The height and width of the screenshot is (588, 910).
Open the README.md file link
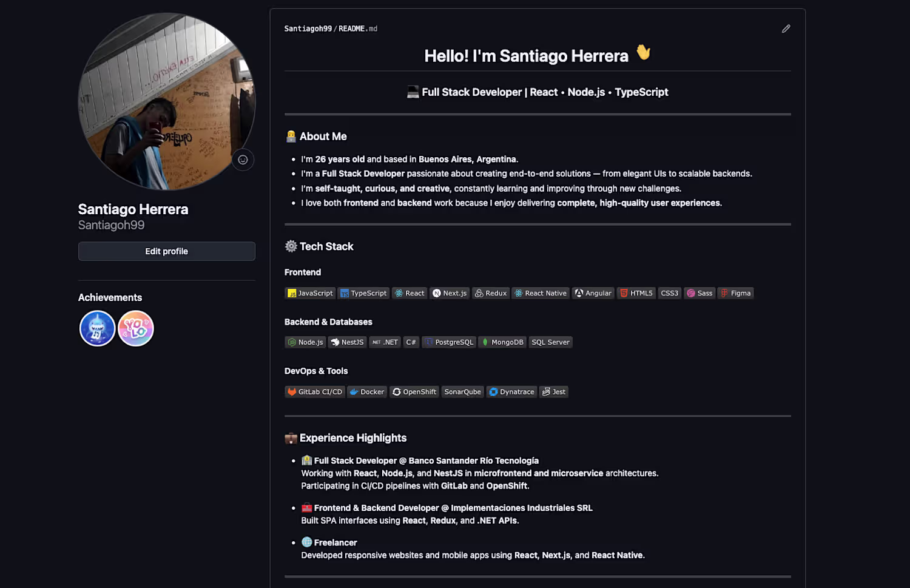coord(357,29)
